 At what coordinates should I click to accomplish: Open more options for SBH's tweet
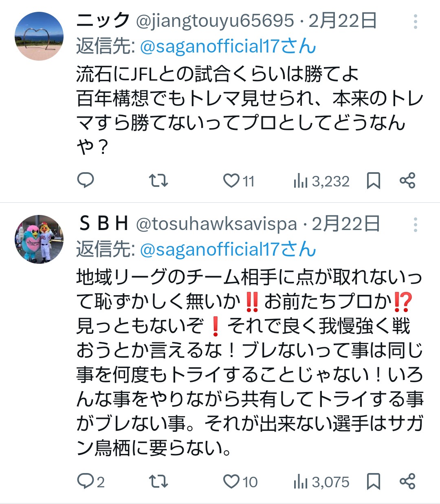tap(415, 225)
